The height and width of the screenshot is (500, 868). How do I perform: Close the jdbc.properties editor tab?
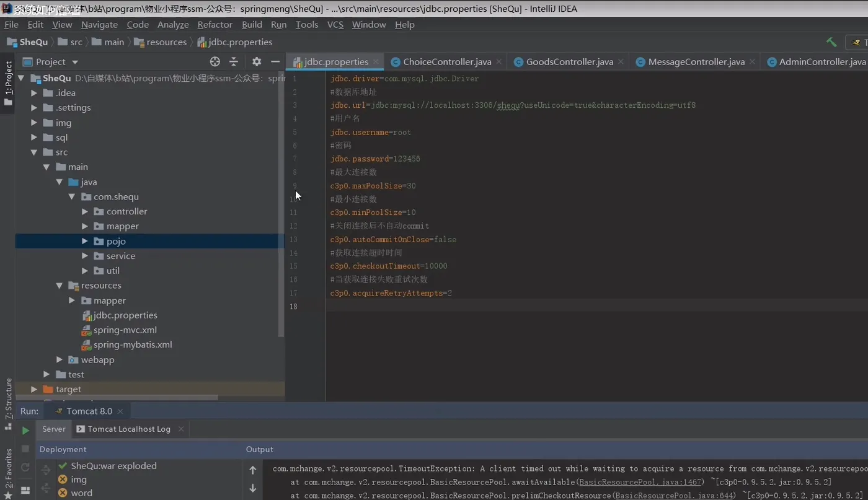pyautogui.click(x=376, y=61)
